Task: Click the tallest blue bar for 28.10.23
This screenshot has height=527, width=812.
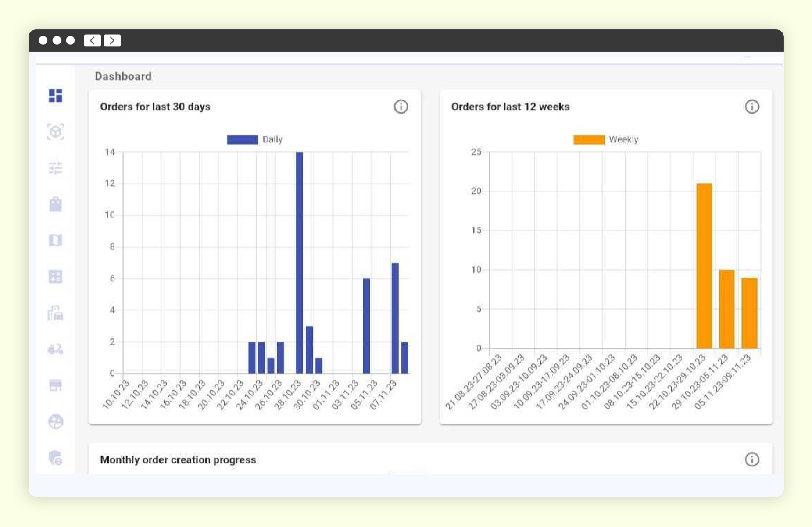Action: coord(299,263)
